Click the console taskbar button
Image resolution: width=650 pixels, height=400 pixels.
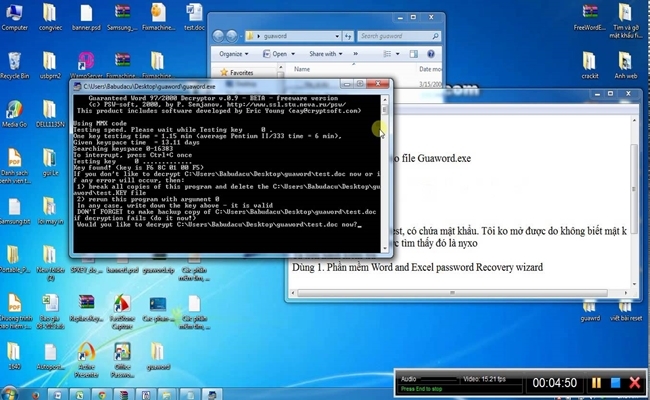click(x=211, y=394)
